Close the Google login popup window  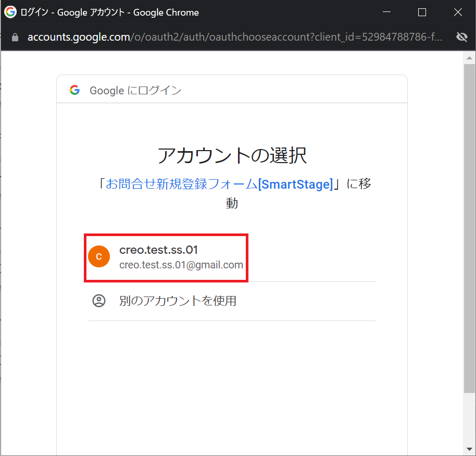coord(458,12)
